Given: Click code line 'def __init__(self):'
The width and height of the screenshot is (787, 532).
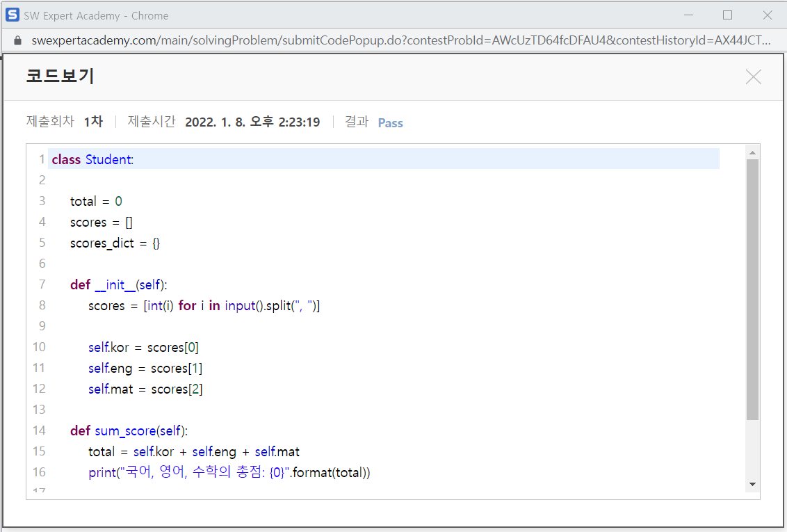Looking at the screenshot, I should 118,284.
